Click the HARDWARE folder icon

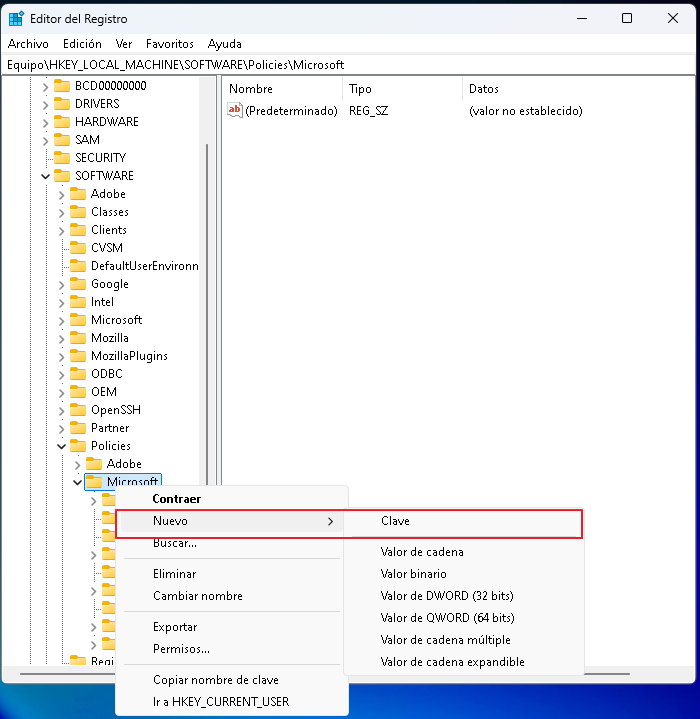[62, 122]
